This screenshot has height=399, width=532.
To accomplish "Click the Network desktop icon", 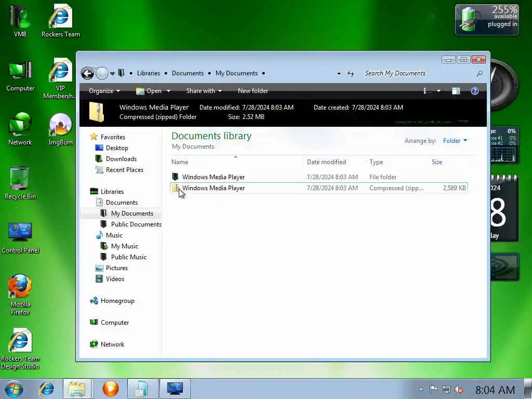I will [x=20, y=129].
